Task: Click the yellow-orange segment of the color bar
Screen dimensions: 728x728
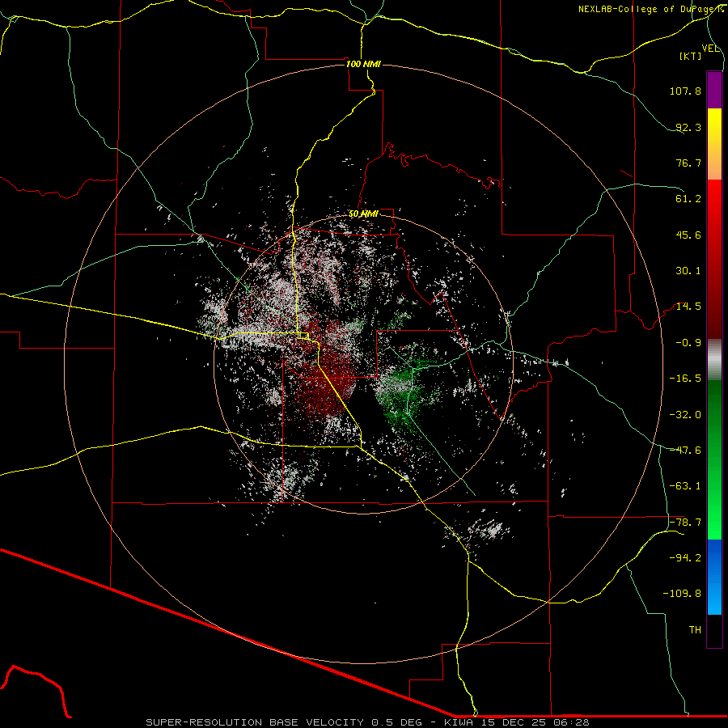Action: tap(714, 144)
